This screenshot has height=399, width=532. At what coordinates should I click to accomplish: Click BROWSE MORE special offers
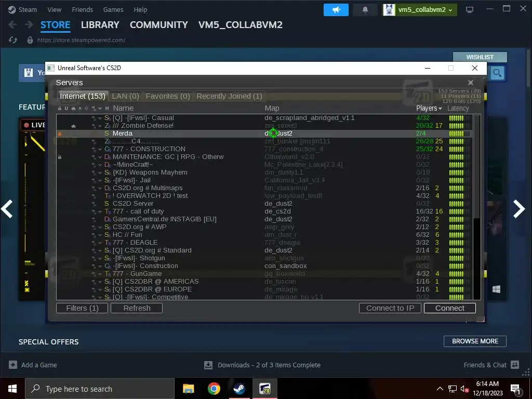tap(475, 341)
